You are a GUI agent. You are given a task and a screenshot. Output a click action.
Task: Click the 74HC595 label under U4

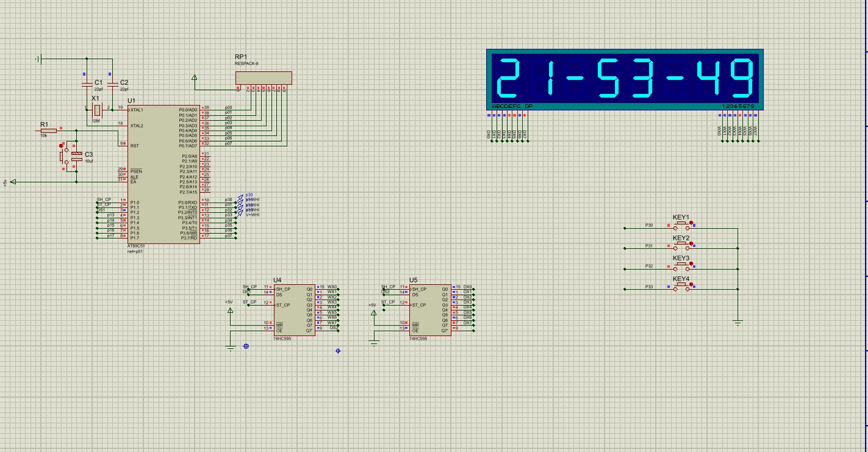point(282,339)
